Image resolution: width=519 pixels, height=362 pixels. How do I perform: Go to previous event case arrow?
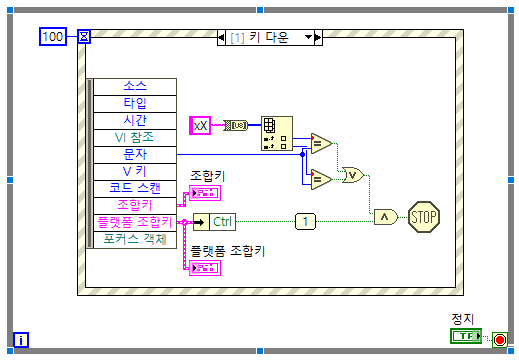221,37
